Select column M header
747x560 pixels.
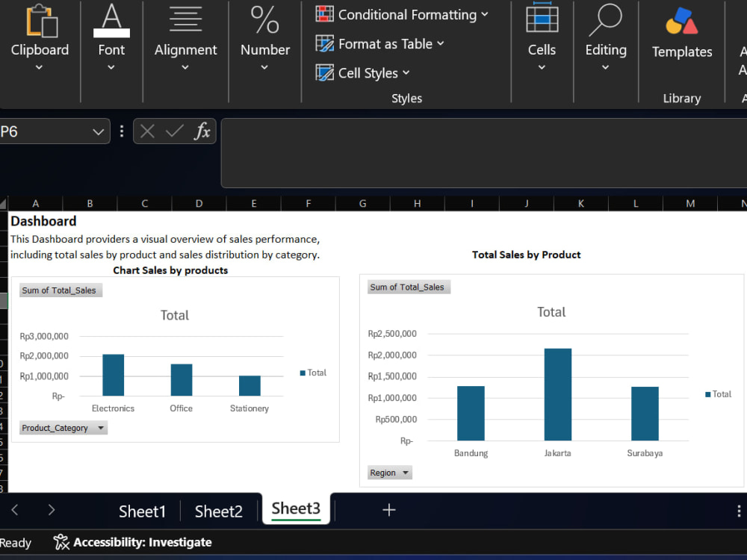(x=689, y=203)
